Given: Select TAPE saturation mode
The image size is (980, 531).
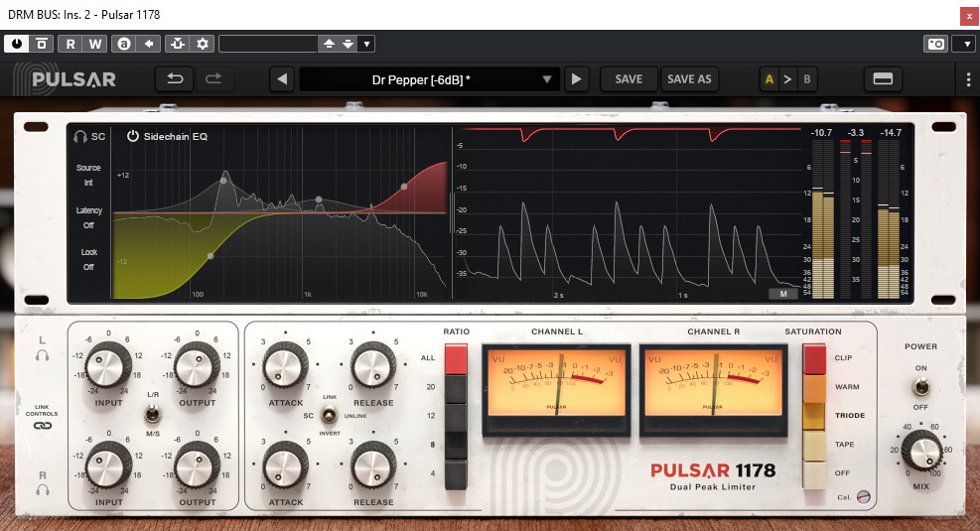Looking at the screenshot, I should pos(814,446).
